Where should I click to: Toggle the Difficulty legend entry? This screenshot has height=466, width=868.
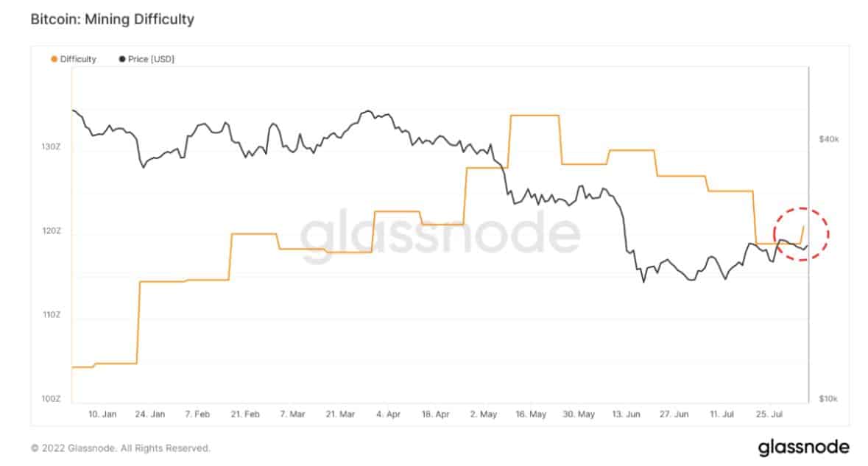[x=74, y=59]
